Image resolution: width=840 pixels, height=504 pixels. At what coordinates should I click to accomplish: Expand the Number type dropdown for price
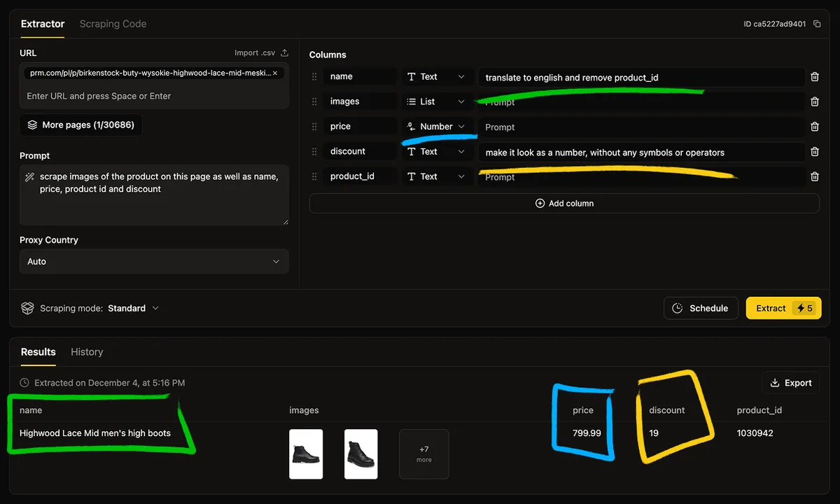pyautogui.click(x=436, y=127)
